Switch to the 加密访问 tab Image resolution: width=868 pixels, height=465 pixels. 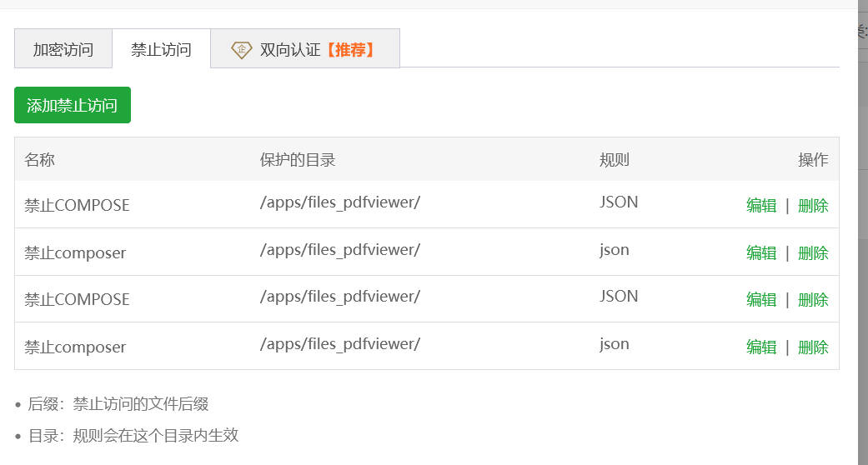point(63,48)
